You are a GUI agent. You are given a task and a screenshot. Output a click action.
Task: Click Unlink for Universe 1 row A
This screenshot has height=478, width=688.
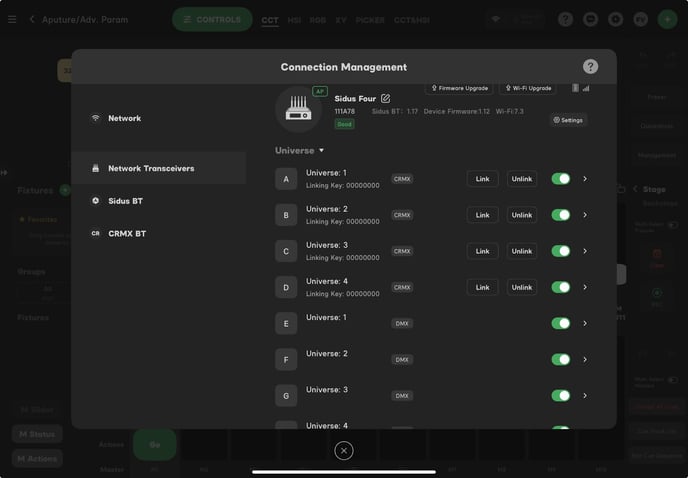pyautogui.click(x=522, y=179)
